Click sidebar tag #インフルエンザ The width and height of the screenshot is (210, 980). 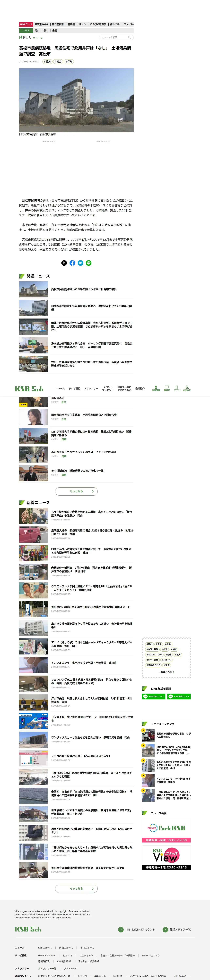(x=154, y=655)
